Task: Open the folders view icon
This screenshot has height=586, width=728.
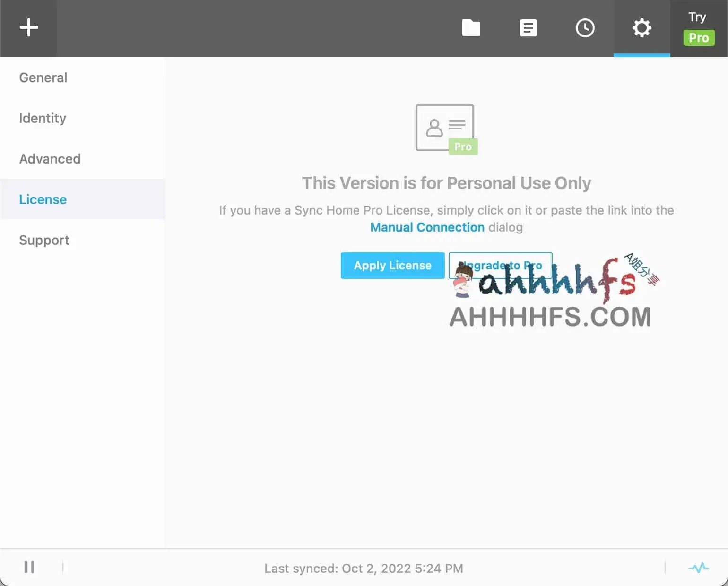Action: 471,28
